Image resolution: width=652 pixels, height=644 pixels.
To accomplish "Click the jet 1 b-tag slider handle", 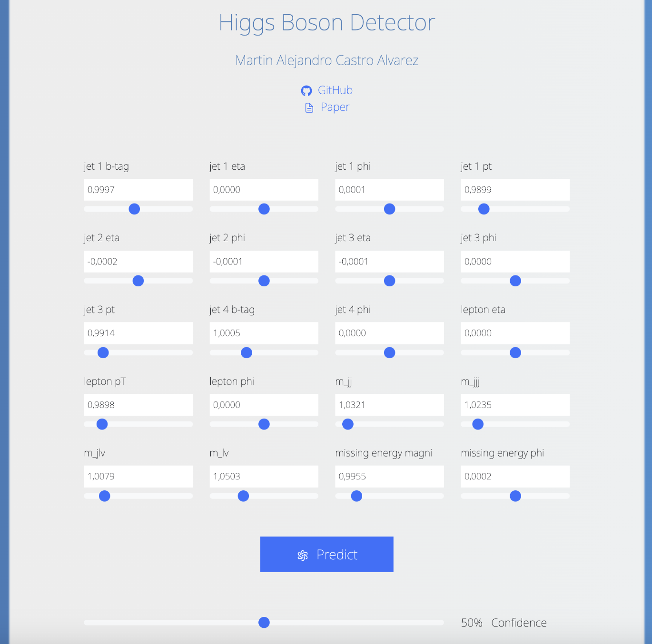I will [x=134, y=209].
